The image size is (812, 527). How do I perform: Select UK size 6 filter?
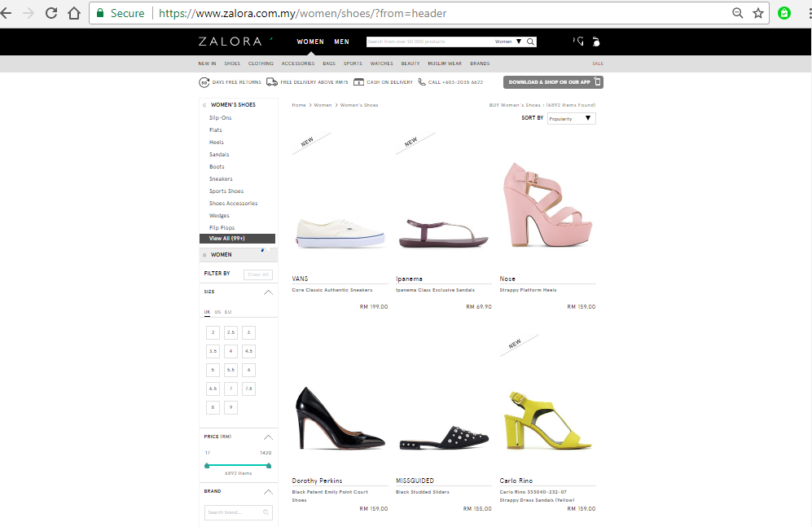point(248,370)
